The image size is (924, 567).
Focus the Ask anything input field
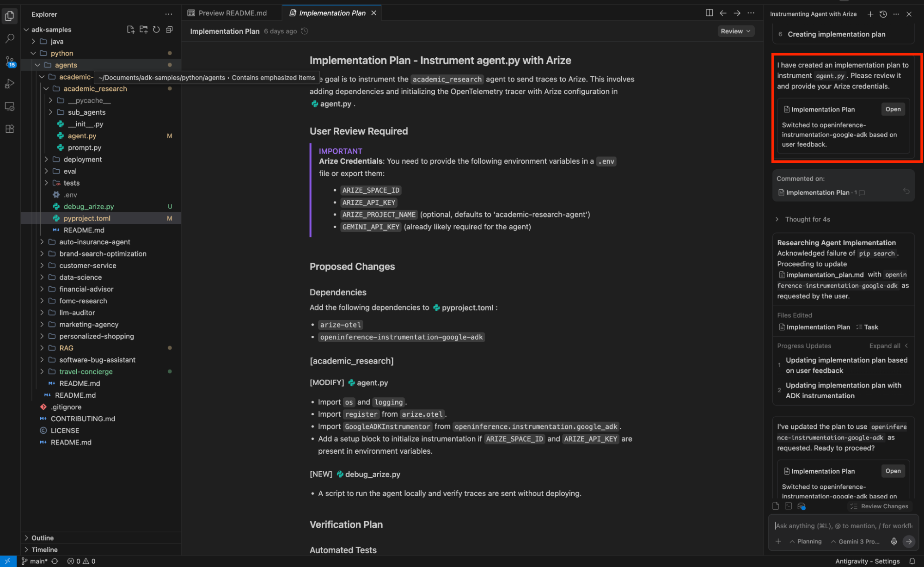(842, 526)
